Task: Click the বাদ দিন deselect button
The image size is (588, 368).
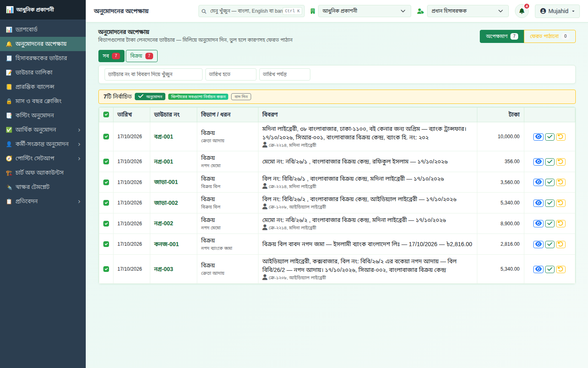Action: 241,96
